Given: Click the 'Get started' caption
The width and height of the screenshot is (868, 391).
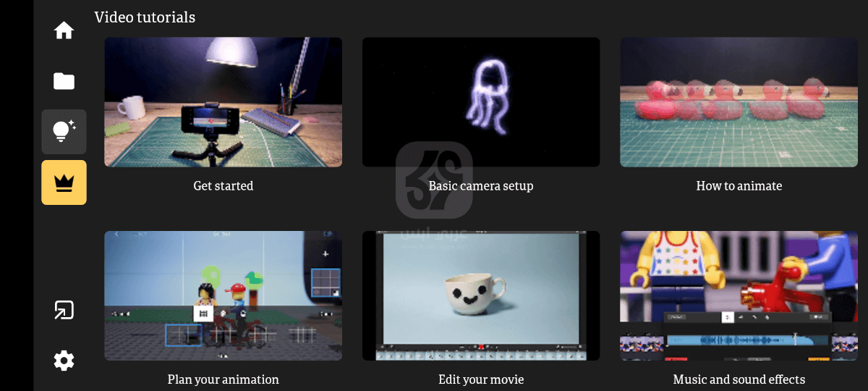Looking at the screenshot, I should [224, 186].
